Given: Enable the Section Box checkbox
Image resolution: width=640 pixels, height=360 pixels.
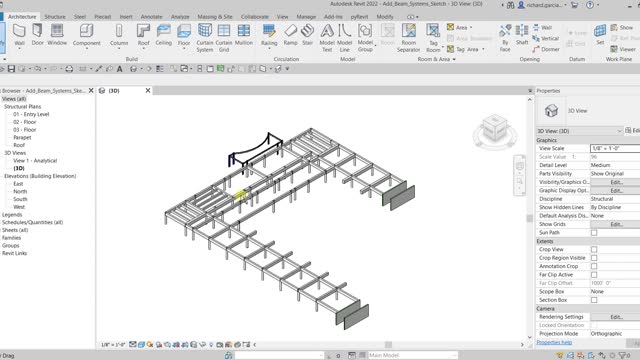Looking at the screenshot, I should [594, 300].
